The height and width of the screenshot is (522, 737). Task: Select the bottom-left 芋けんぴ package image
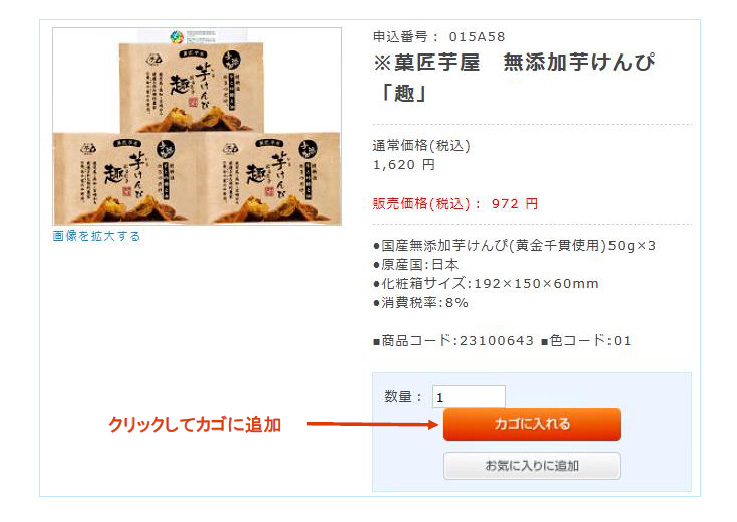point(125,179)
